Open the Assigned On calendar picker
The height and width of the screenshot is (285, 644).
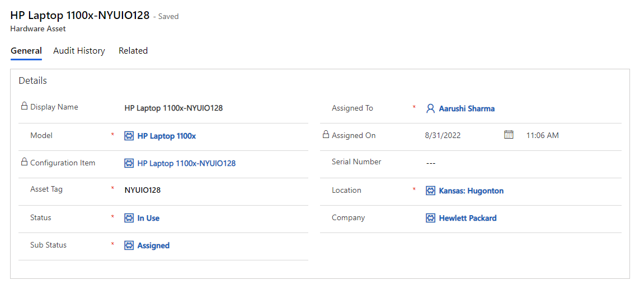coord(509,135)
